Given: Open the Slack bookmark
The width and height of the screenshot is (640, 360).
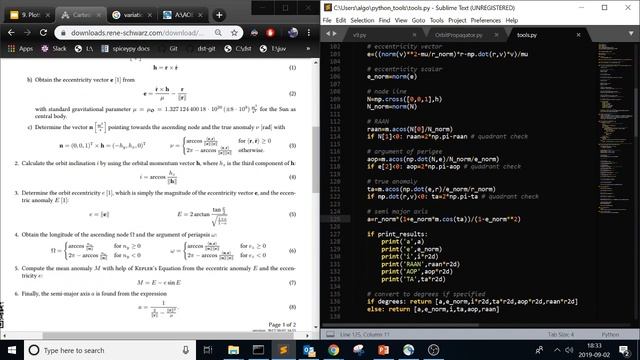Looking at the screenshot, I should pyautogui.click(x=53, y=49).
